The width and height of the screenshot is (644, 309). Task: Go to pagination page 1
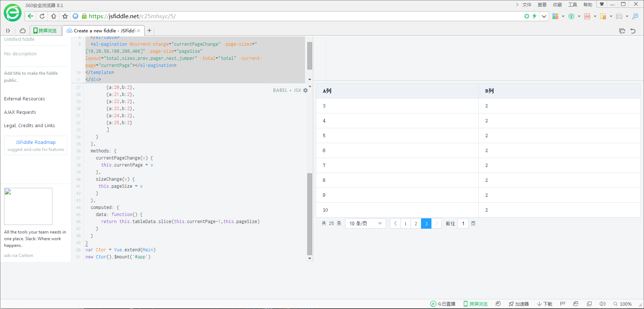[x=405, y=223]
